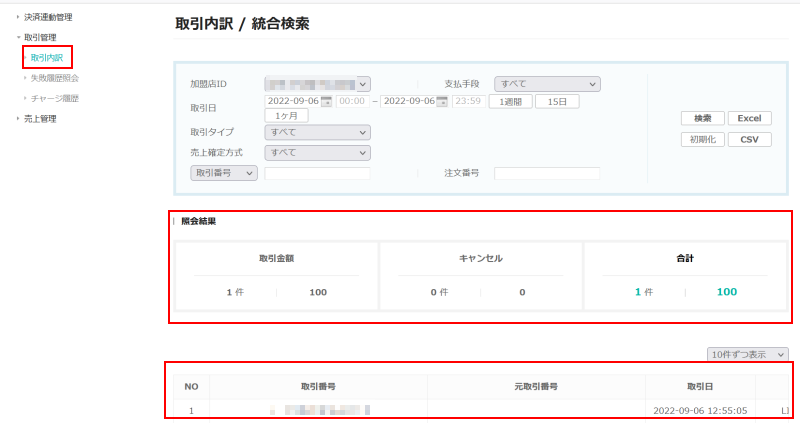This screenshot has width=800, height=423.
Task: Click the 00:00 start time field
Action: 352,101
